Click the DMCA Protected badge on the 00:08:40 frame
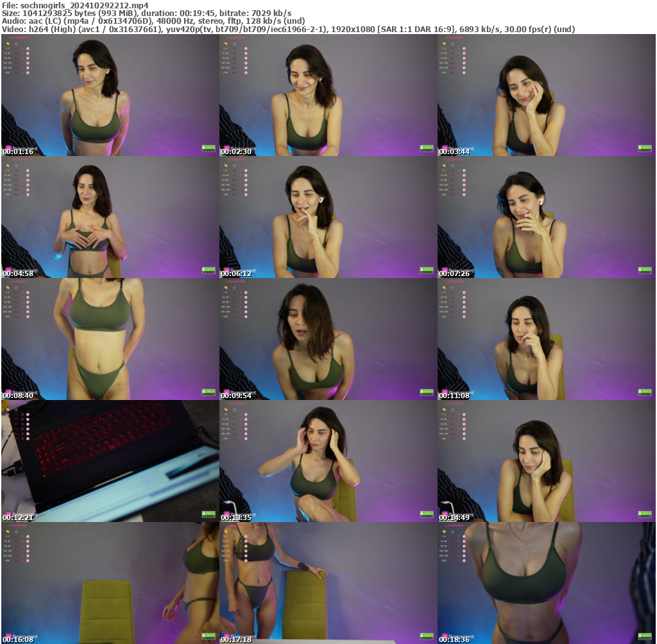 click(209, 391)
